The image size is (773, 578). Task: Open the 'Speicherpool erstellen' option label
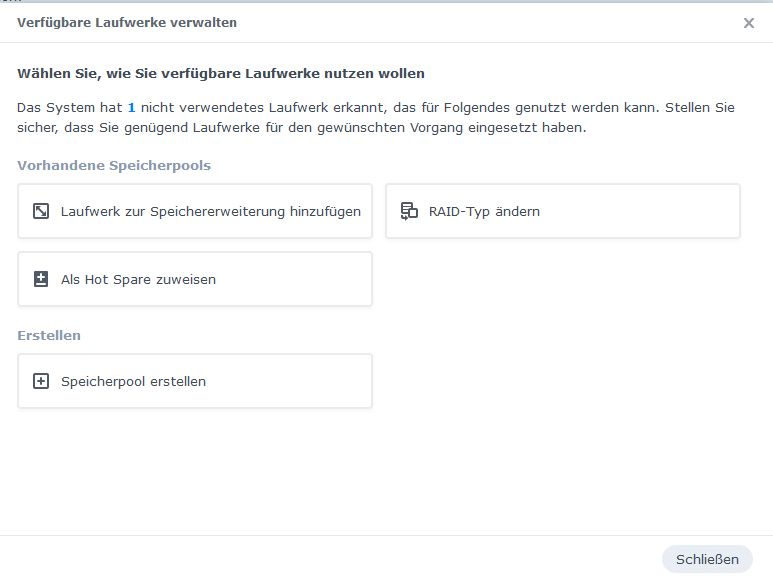click(133, 381)
